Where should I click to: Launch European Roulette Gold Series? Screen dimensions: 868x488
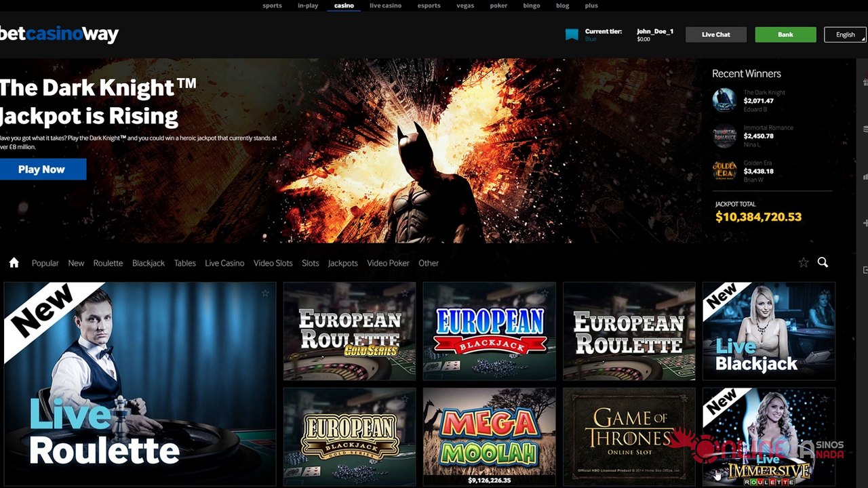(x=349, y=331)
